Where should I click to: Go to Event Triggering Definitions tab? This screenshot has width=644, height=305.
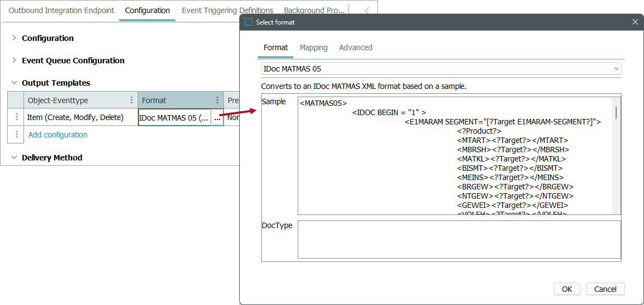point(227,10)
